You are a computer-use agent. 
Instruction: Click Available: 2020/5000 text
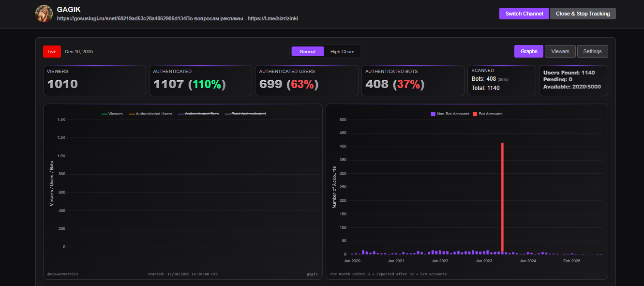point(572,87)
